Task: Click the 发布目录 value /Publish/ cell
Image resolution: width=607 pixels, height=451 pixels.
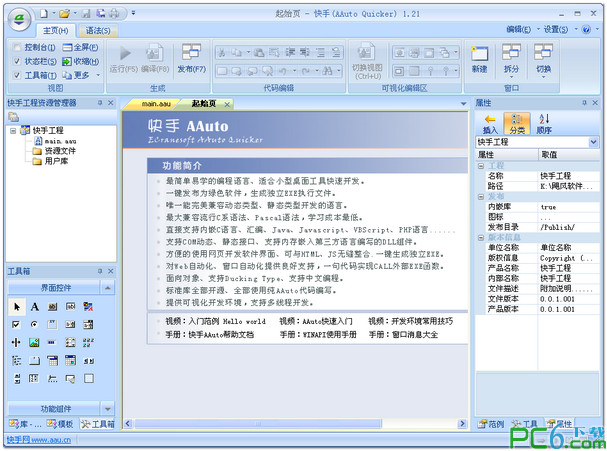Action: [x=568, y=227]
